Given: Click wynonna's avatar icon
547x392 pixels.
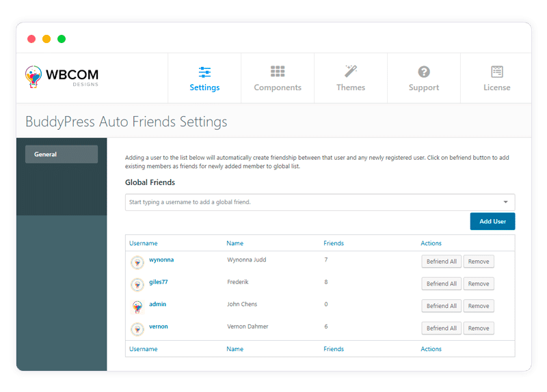Looking at the screenshot, I should click(137, 262).
